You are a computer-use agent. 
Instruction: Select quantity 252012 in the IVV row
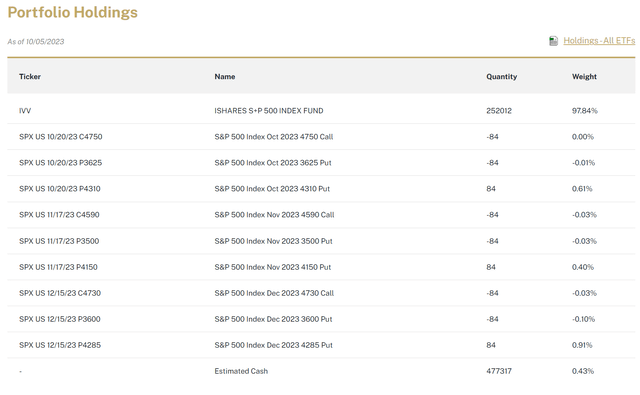coord(499,111)
